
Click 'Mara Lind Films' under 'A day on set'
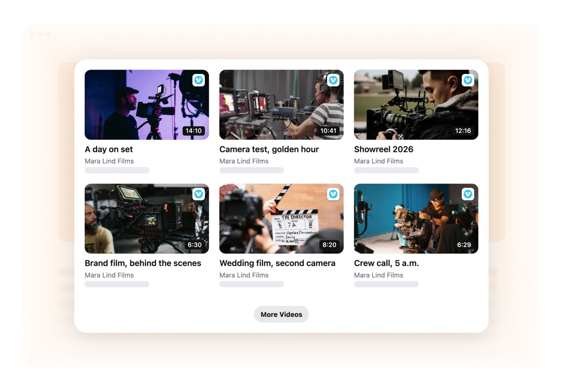point(109,161)
